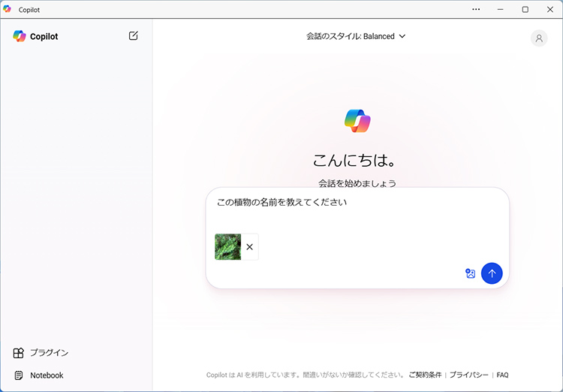Start a new chat with the compose icon

[134, 36]
